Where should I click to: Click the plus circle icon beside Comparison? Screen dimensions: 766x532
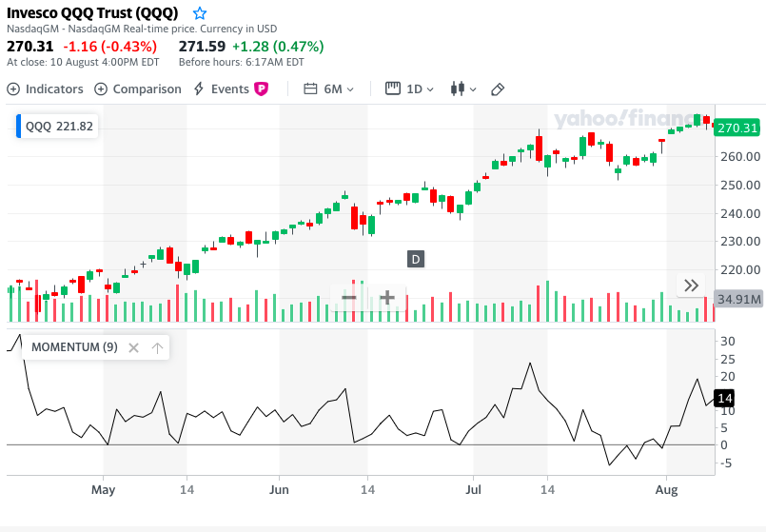click(x=101, y=89)
